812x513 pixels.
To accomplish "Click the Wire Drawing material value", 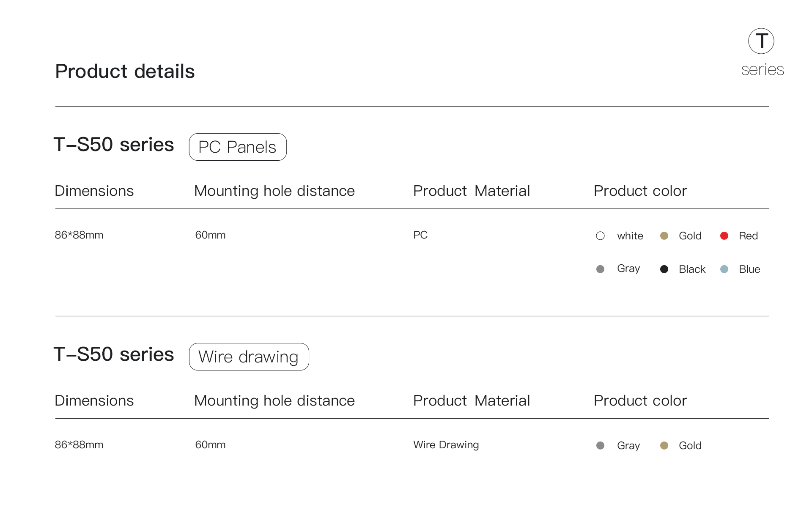I will (446, 445).
